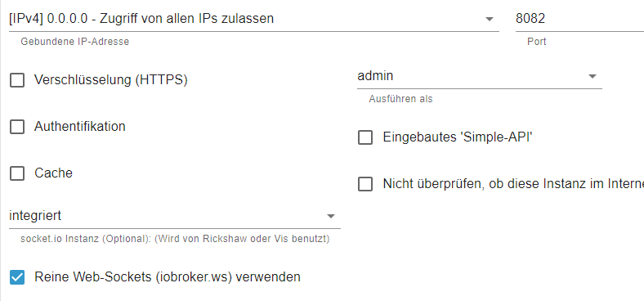Open the '[IPv4] 0.0.0.0' IP address selection
The image size is (644, 301).
pyautogui.click(x=254, y=19)
